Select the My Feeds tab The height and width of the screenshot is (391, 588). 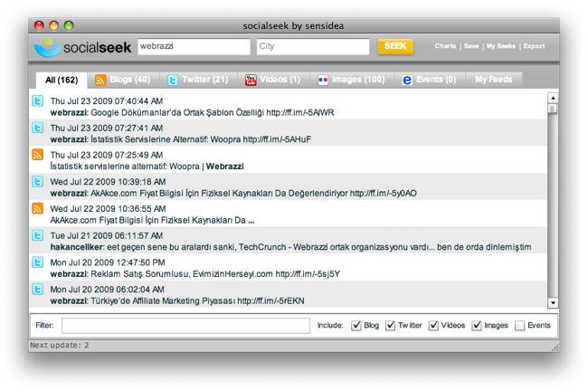coord(493,80)
